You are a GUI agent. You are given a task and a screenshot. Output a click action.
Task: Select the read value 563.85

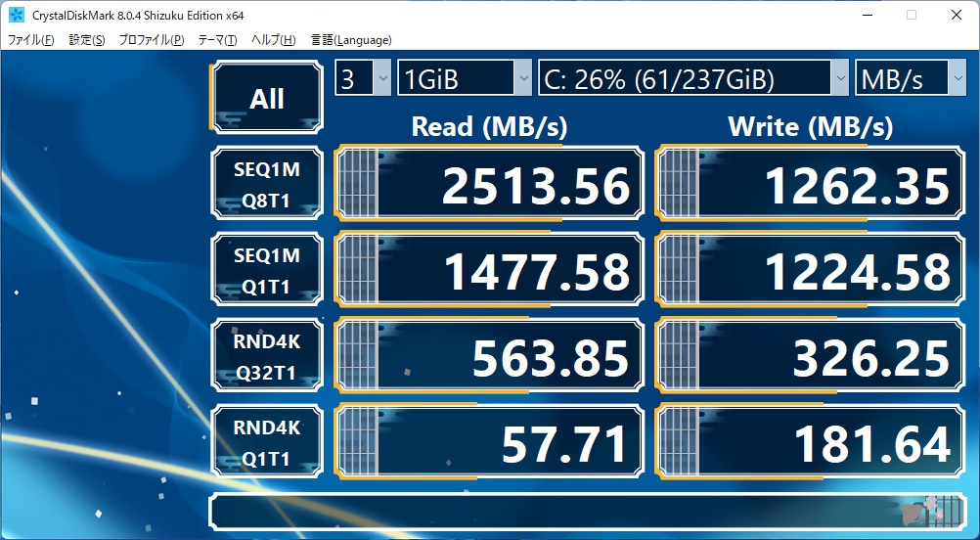pos(489,356)
